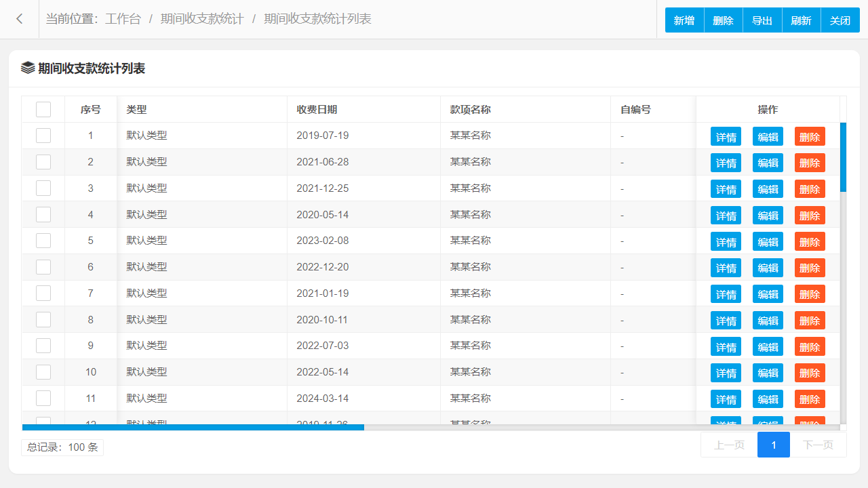The image size is (868, 488).
Task: Select page 1 in pagination
Action: click(774, 445)
